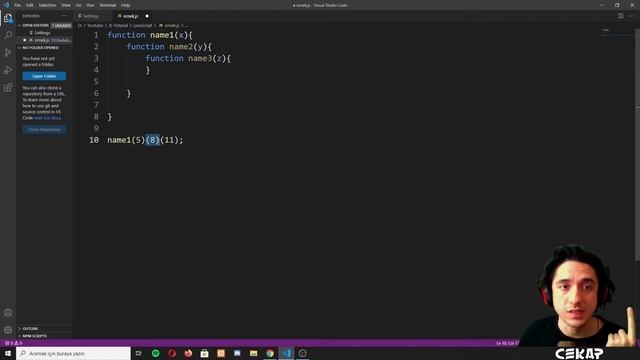The width and height of the screenshot is (640, 360).
Task: Click Visual Studio Code taskbar icon
Action: pos(286,353)
